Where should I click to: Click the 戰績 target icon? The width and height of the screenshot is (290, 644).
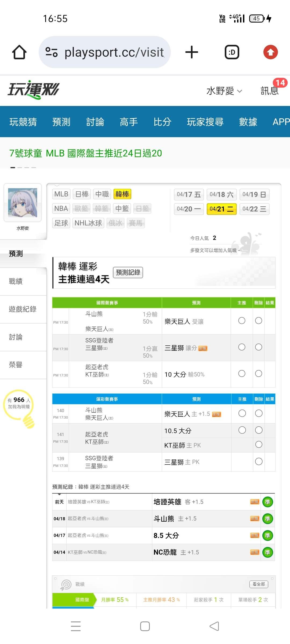click(66, 585)
